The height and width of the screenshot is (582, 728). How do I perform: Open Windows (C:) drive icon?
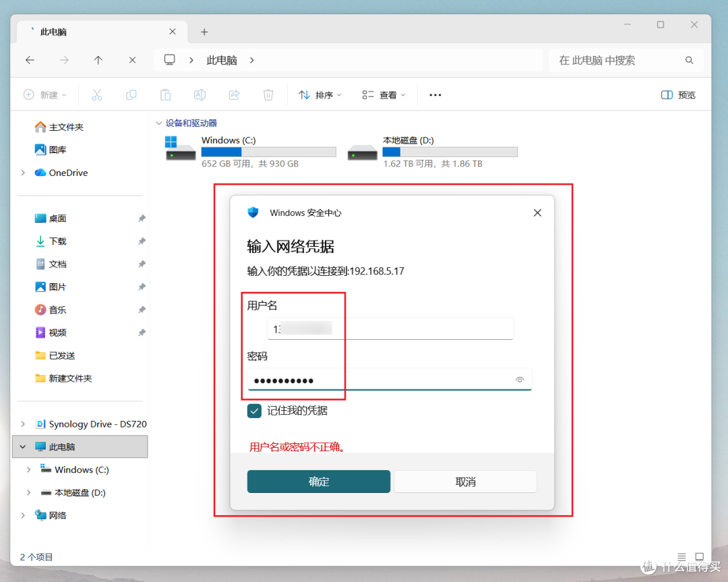180,148
